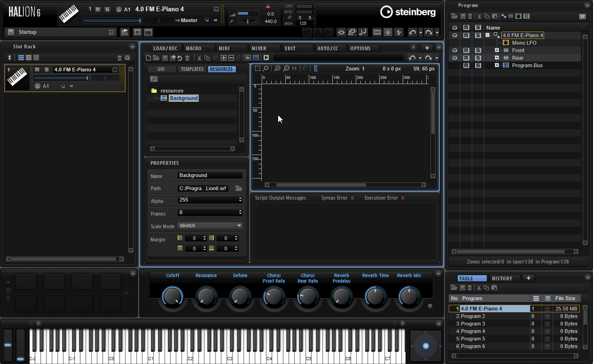593x364 pixels.
Task: Click the open folder icon in program table toolbar
Action: 454,287
